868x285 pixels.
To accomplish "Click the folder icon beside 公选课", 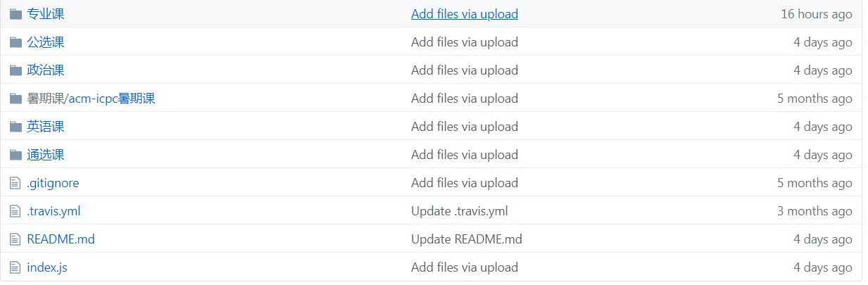I will pyautogui.click(x=15, y=42).
